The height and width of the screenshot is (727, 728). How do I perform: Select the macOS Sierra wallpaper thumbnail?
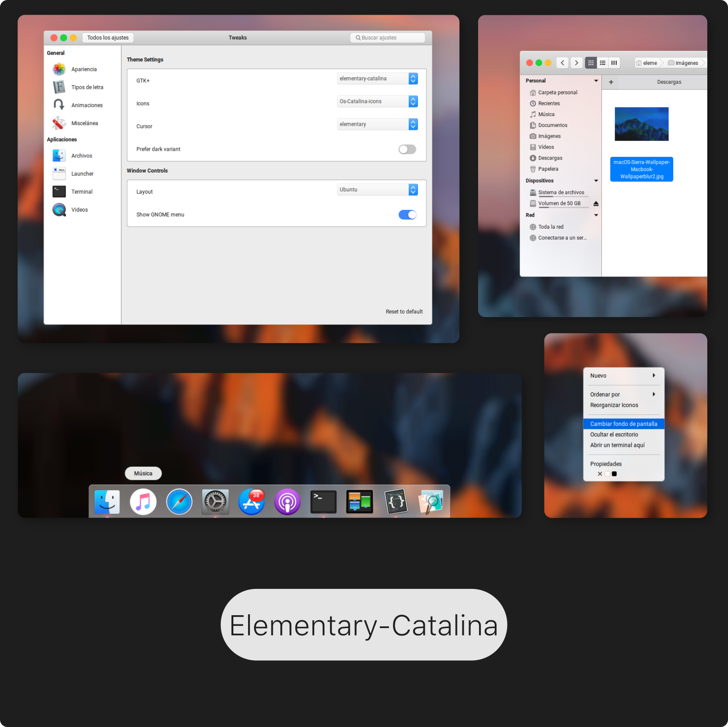(641, 124)
